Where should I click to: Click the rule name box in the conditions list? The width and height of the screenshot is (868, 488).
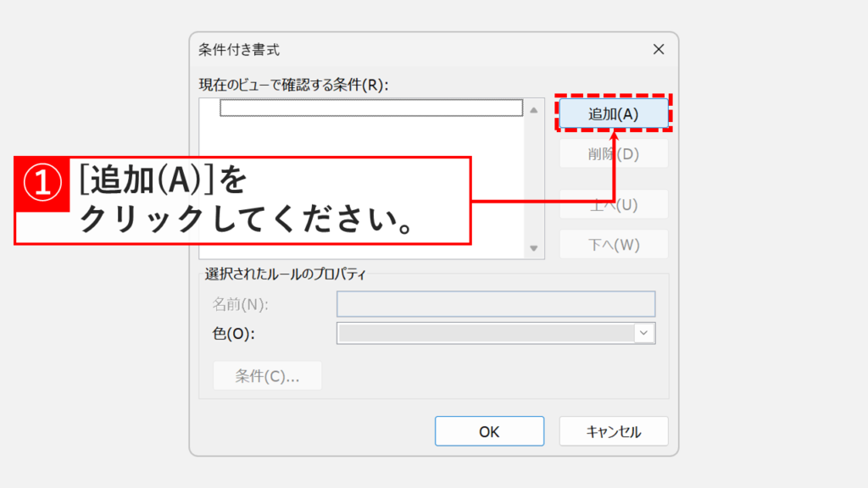click(370, 108)
